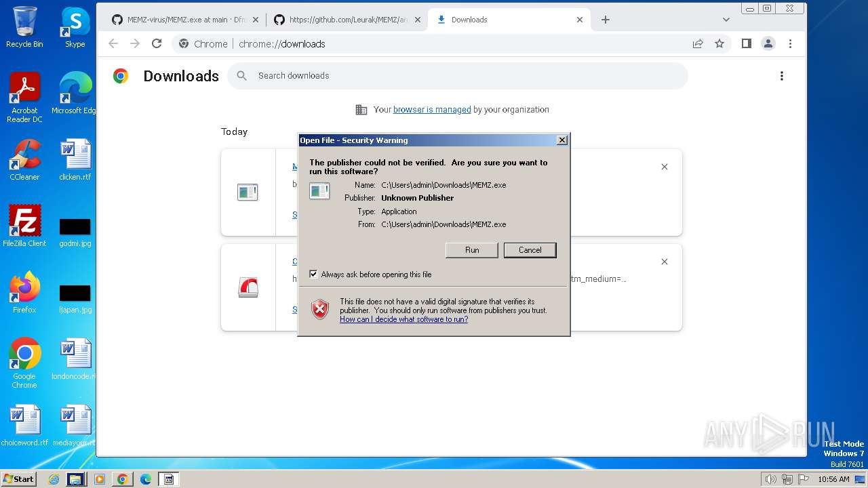
Task: Open the Chrome three-dot menu
Action: pyautogui.click(x=790, y=43)
